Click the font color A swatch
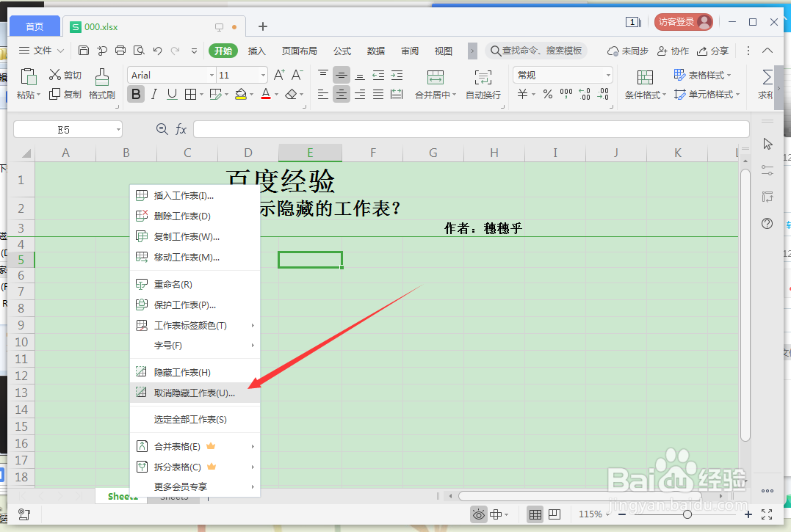The image size is (791, 532). coord(266,94)
